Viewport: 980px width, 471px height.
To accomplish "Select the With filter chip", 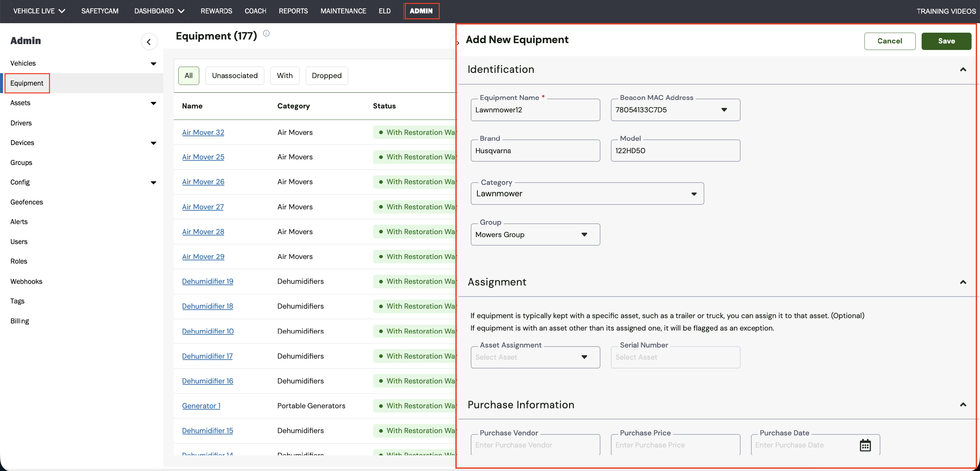I will tap(285, 75).
